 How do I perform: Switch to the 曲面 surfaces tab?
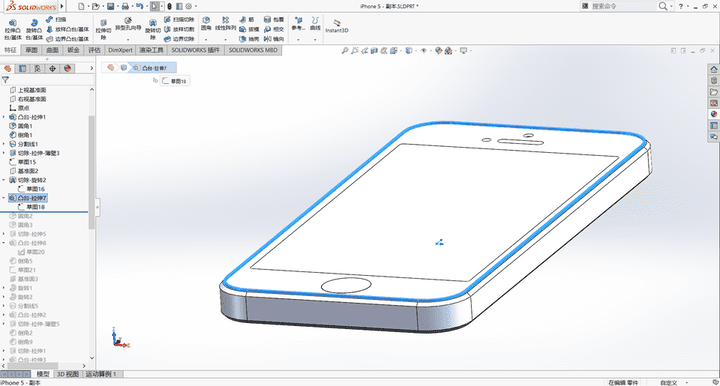click(x=52, y=50)
